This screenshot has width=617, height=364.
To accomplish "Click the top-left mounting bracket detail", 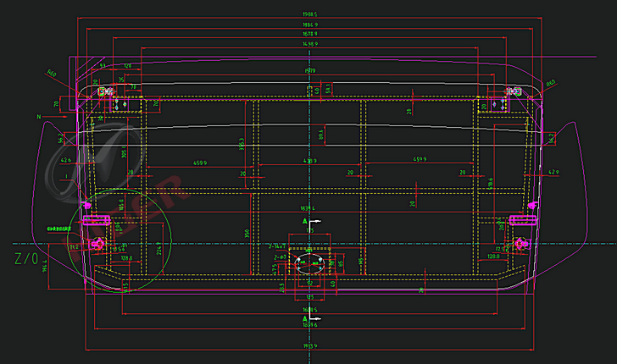I will 107,91.
